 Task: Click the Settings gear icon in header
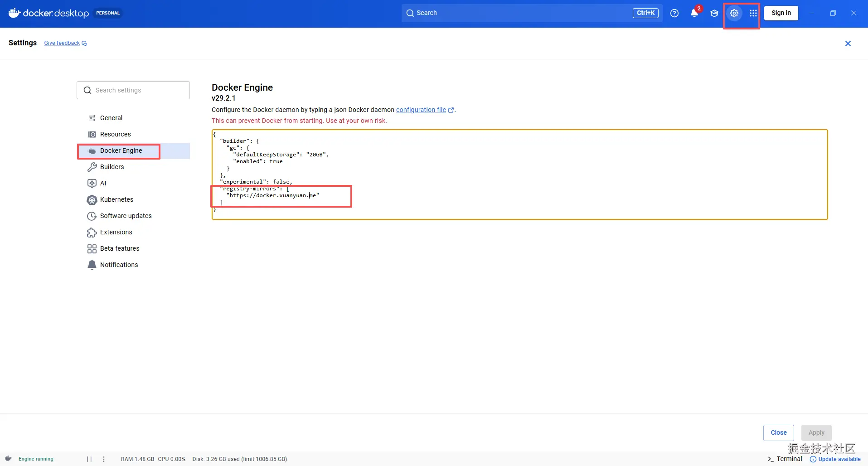click(734, 13)
